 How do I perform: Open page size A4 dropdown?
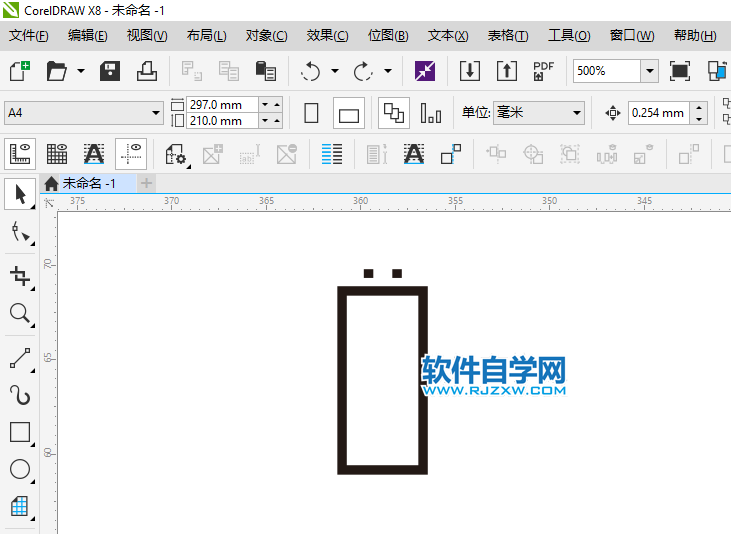156,113
